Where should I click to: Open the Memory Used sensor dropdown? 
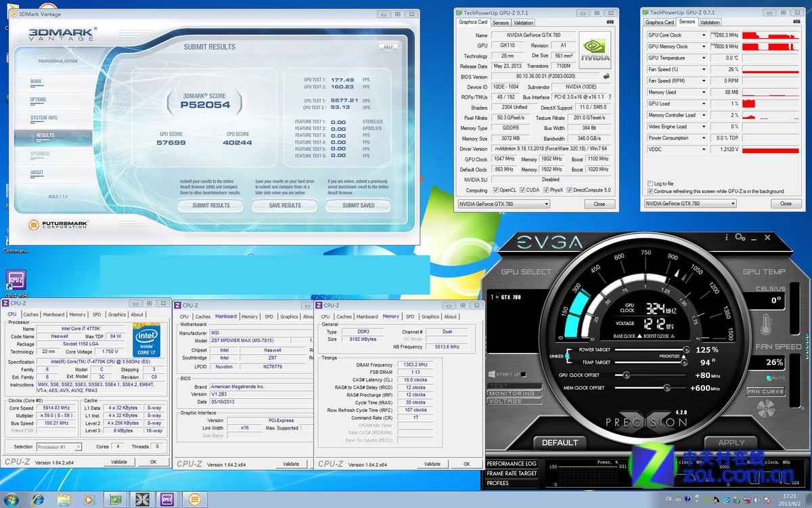704,92
